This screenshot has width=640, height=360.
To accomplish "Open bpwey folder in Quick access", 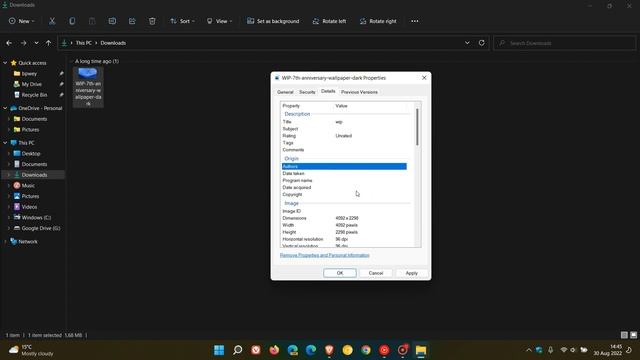I will (x=29, y=73).
